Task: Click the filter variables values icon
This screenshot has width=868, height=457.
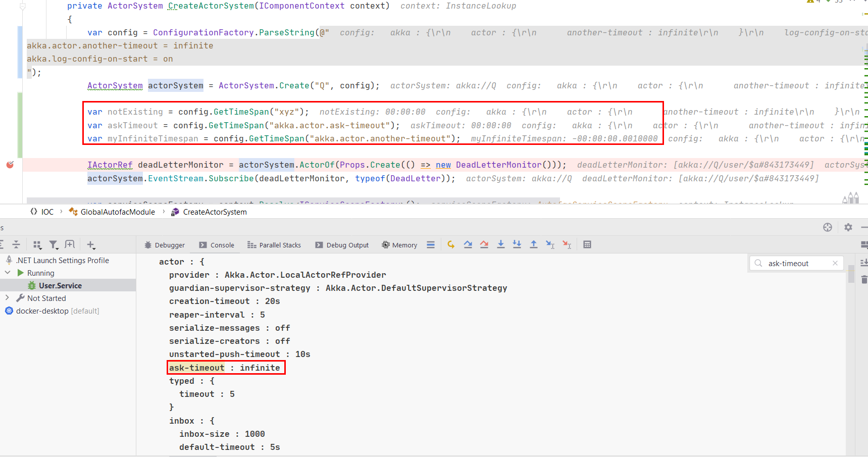Action: click(54, 244)
